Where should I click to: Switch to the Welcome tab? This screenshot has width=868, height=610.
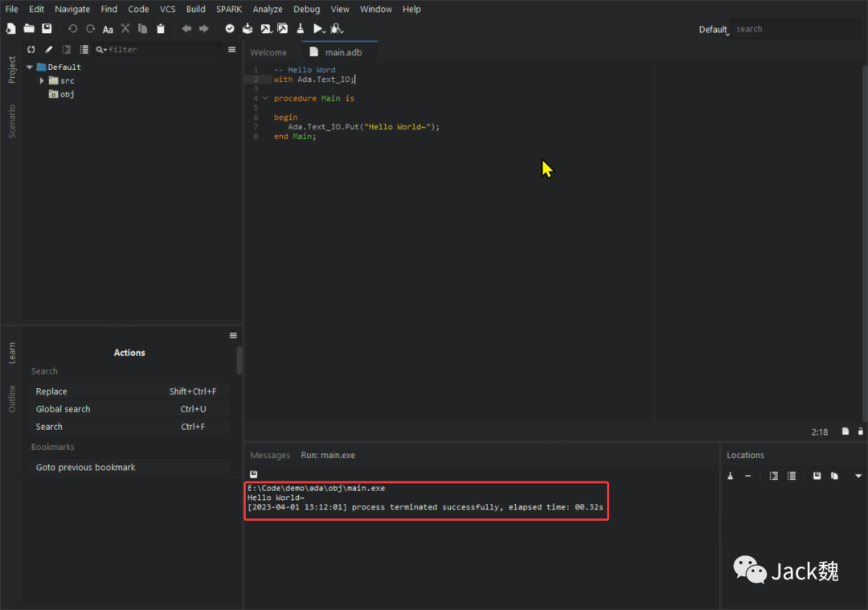tap(268, 52)
